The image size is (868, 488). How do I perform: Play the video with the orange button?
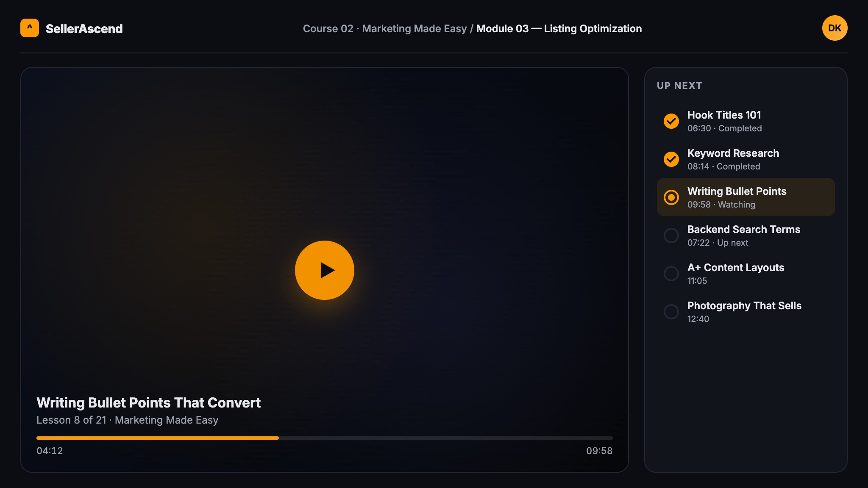click(x=325, y=270)
